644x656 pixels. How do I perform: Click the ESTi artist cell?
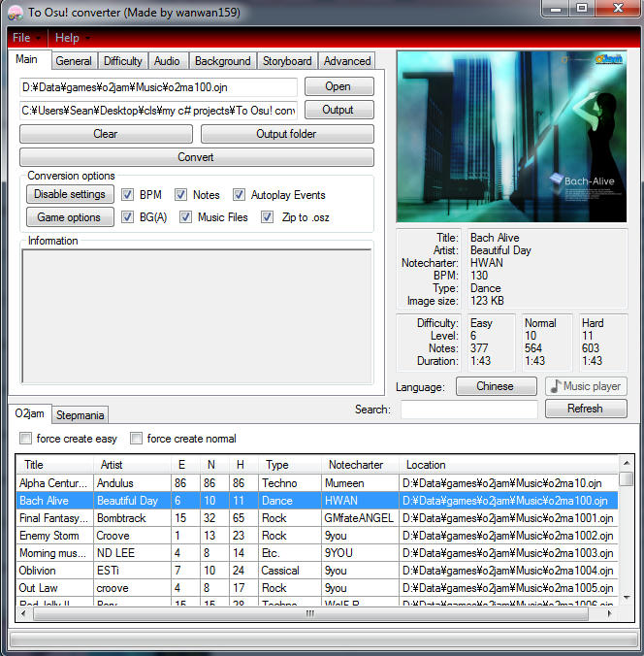[x=132, y=571]
